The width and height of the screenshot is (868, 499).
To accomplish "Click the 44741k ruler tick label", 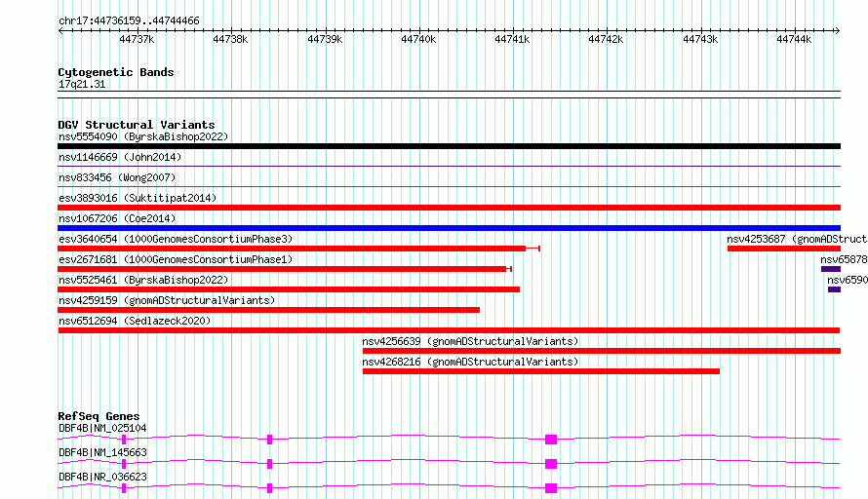I will click(x=512, y=39).
